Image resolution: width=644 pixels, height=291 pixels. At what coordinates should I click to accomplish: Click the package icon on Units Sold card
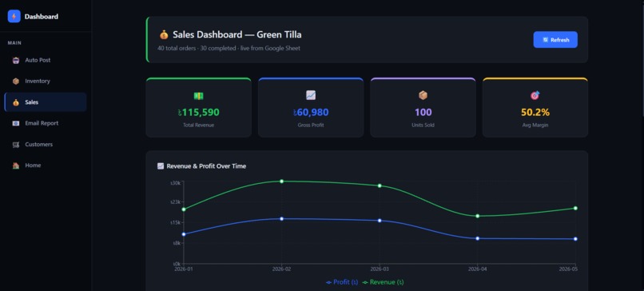[423, 95]
